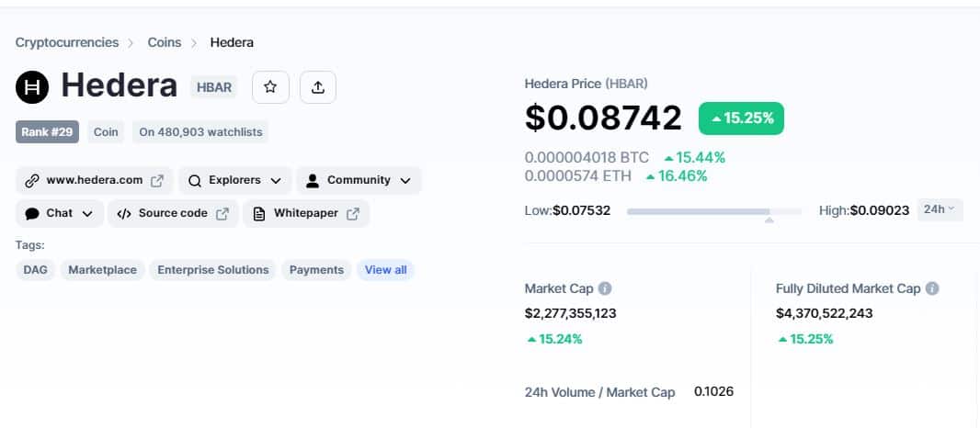Viewport: 980px width, 428px height.
Task: Click the Hedera logo icon
Action: click(x=32, y=87)
